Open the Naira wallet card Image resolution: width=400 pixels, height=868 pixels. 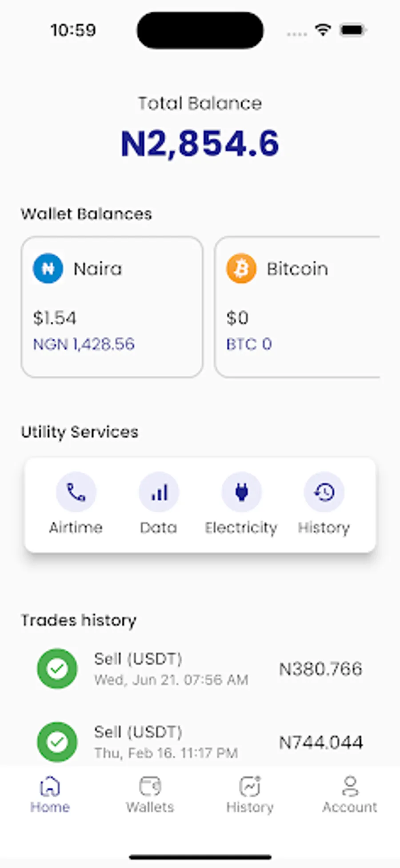tap(112, 307)
